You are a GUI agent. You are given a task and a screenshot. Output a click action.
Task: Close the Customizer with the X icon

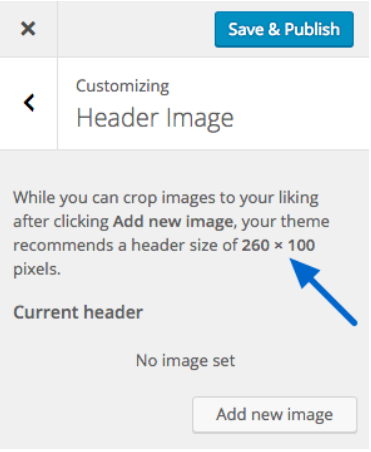click(28, 29)
